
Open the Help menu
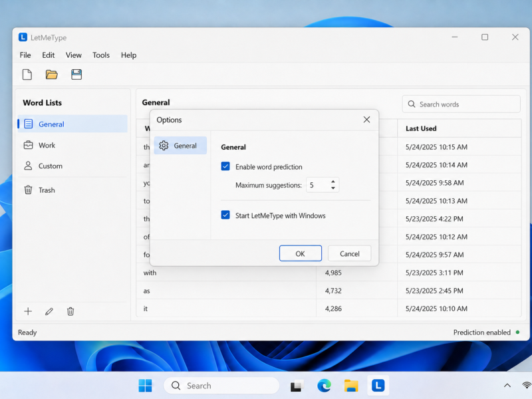(x=128, y=55)
